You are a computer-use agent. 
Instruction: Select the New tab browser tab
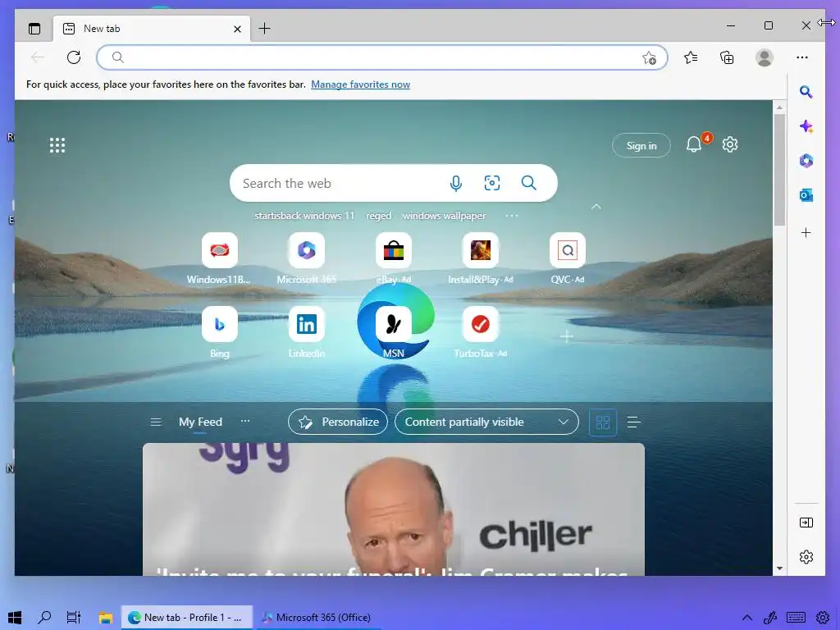click(x=152, y=29)
